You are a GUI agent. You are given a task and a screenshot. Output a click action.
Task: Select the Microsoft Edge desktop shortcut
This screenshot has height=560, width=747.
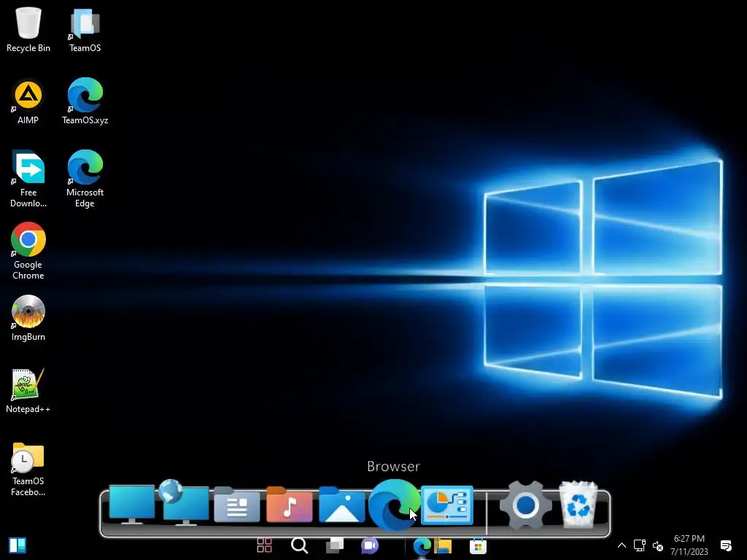(85, 179)
